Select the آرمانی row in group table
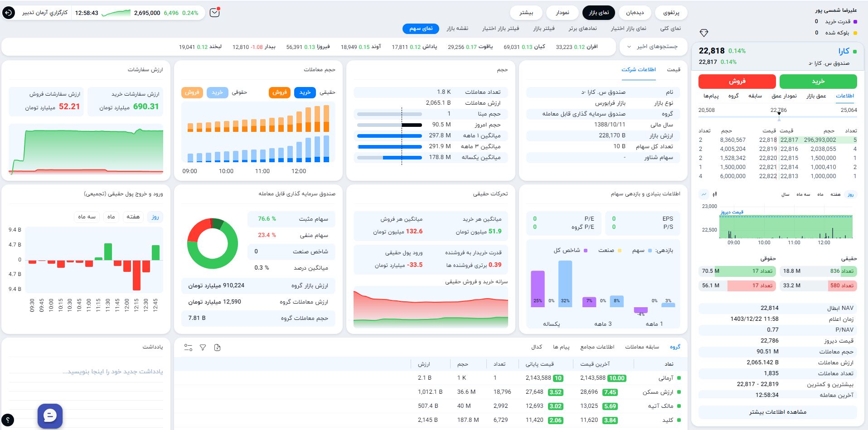 coord(431,378)
